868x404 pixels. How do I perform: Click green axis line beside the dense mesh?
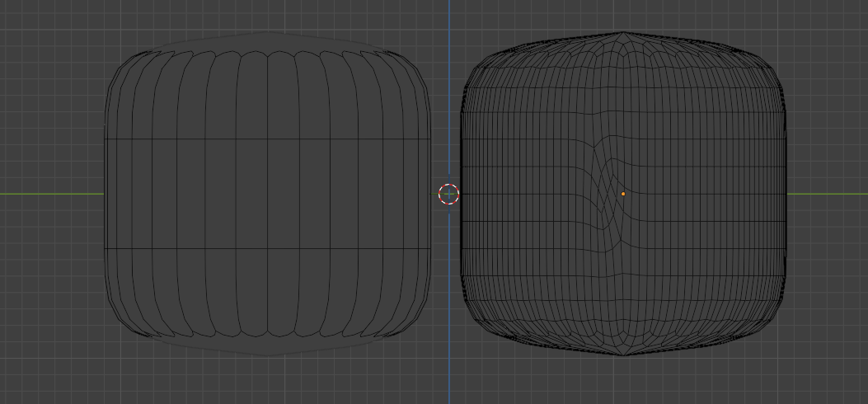[828, 195]
